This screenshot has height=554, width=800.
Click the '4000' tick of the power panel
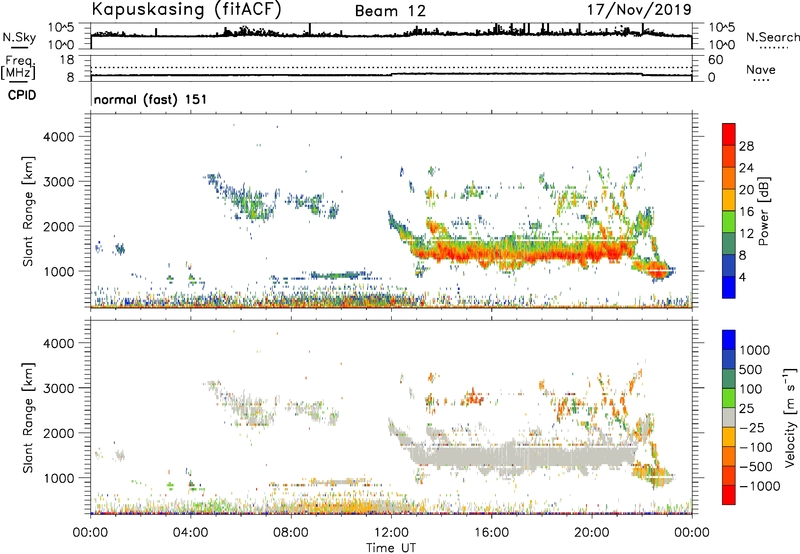(59, 137)
